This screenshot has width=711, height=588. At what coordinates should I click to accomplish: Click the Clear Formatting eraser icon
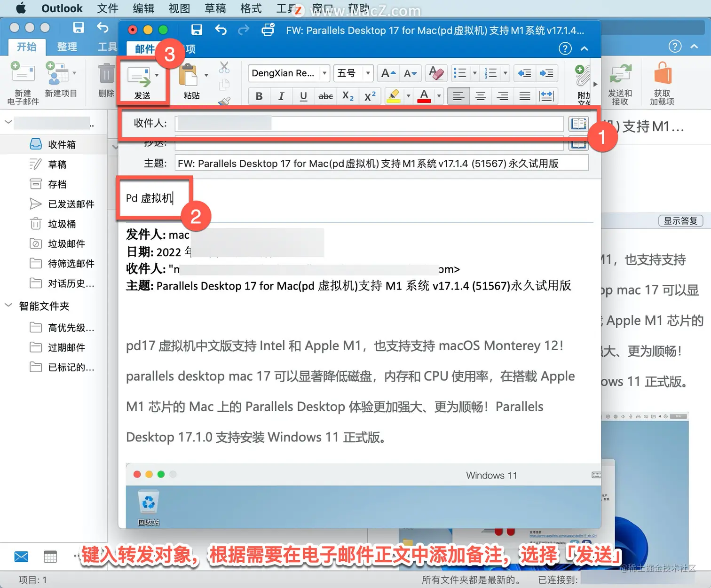(436, 73)
